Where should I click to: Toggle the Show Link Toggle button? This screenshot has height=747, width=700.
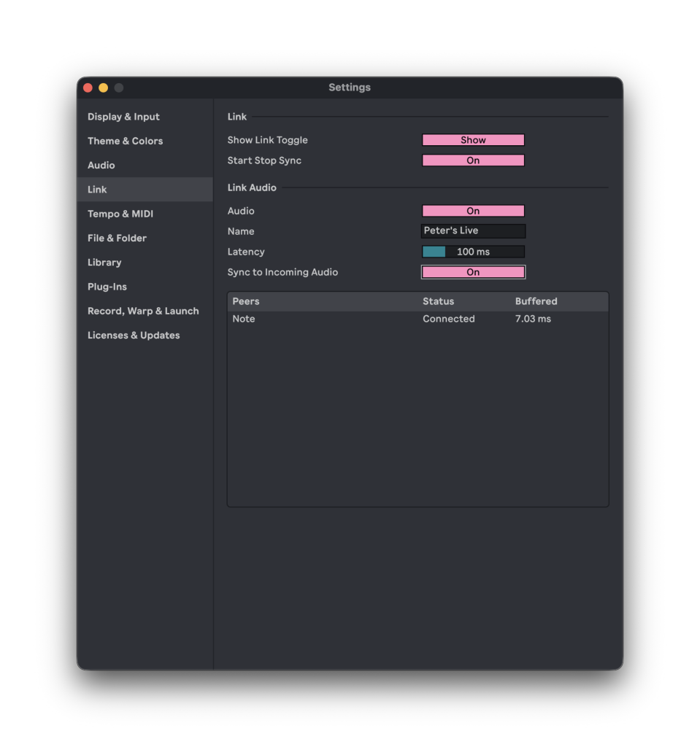[473, 140]
